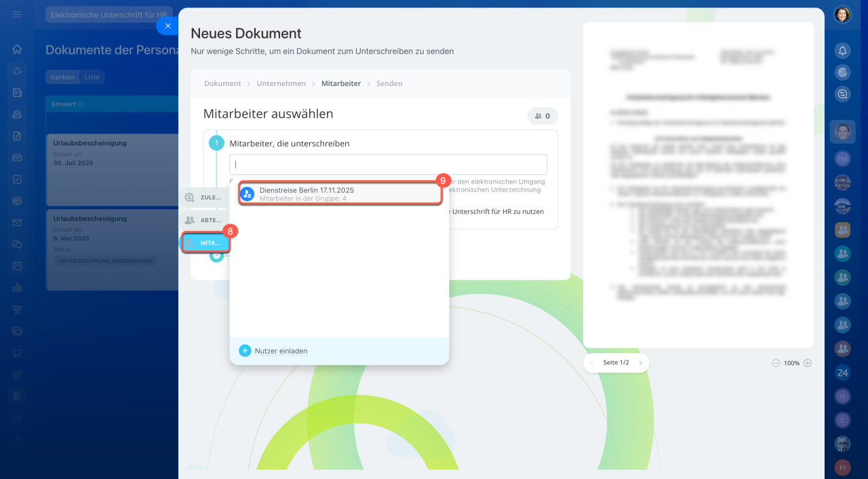Click the user profile avatar at top right

point(842,14)
